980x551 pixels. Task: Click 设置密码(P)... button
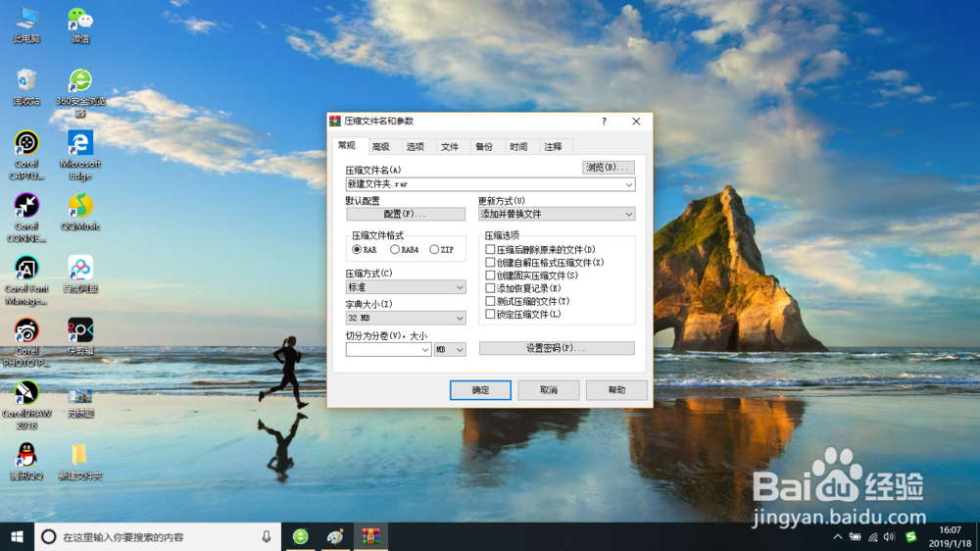pos(557,348)
